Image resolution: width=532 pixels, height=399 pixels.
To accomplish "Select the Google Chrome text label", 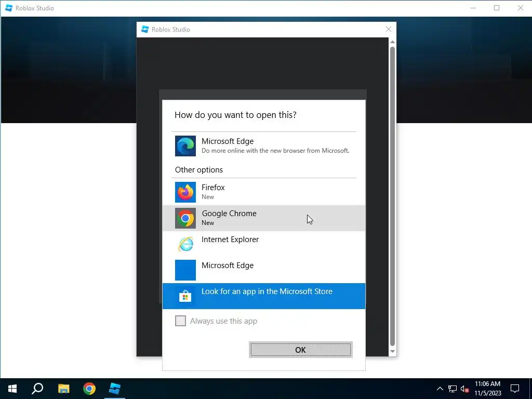I will [229, 214].
